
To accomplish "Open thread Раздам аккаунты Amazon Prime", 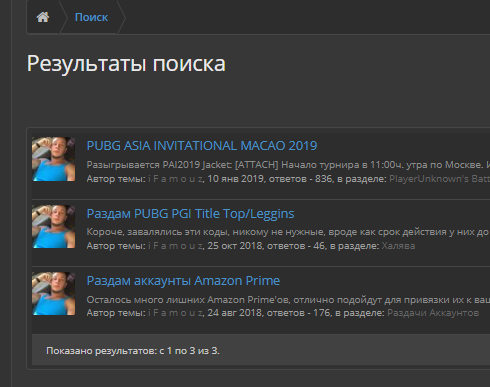I will point(183,281).
